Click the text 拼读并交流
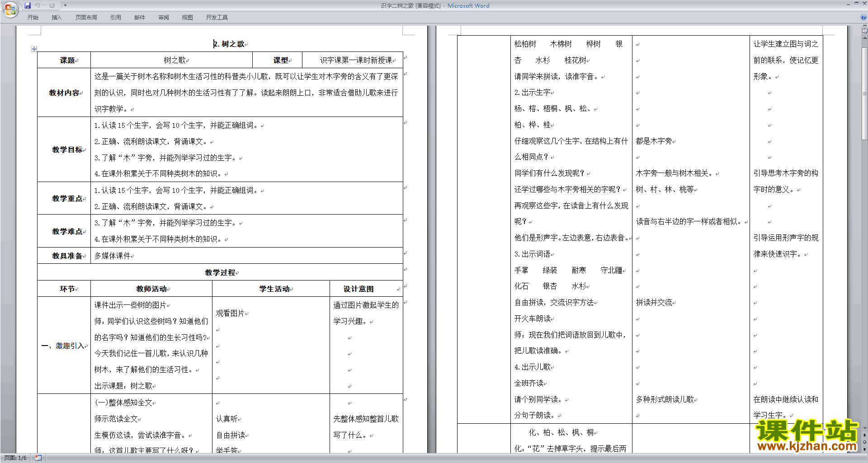Image resolution: width=868 pixels, height=463 pixels. [x=654, y=302]
